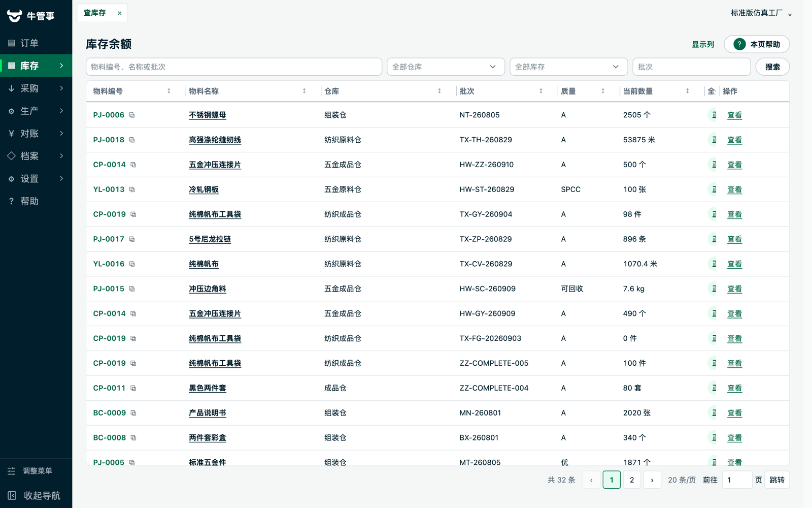Open the 档案 sidebar menu
Viewport: 812px width, 508px height.
36,156
